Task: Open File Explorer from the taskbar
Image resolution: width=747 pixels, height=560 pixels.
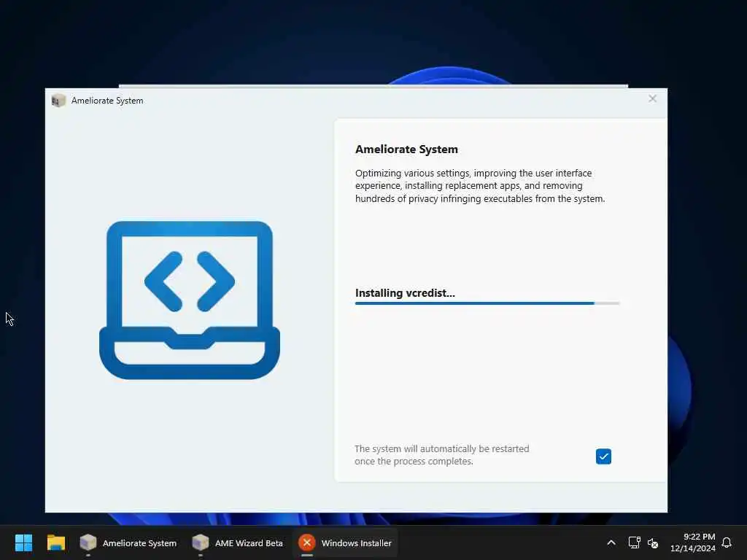Action: (x=55, y=542)
